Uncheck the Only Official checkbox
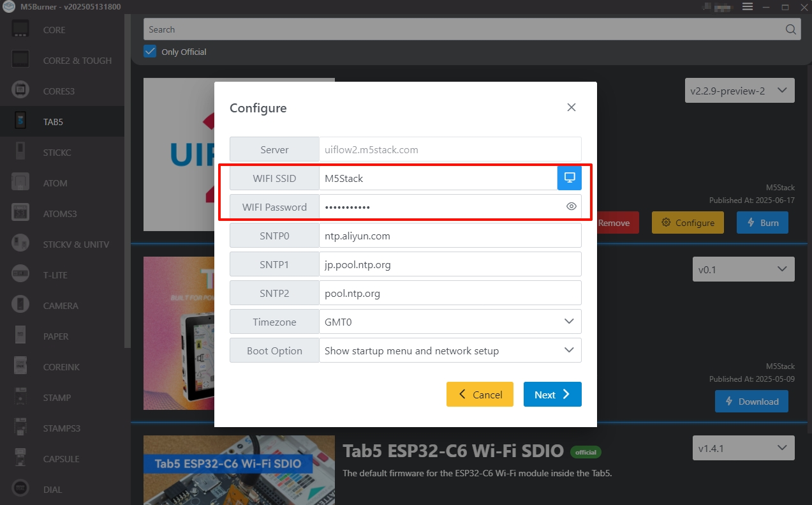 150,52
